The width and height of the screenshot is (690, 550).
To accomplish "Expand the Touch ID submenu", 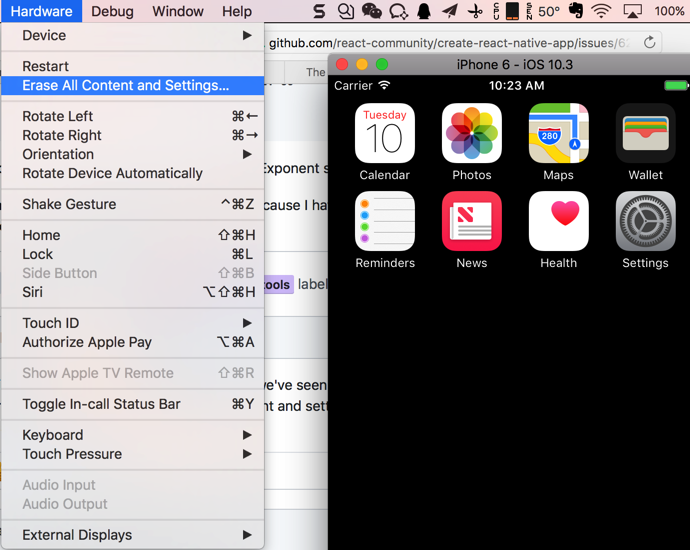I will [132, 323].
